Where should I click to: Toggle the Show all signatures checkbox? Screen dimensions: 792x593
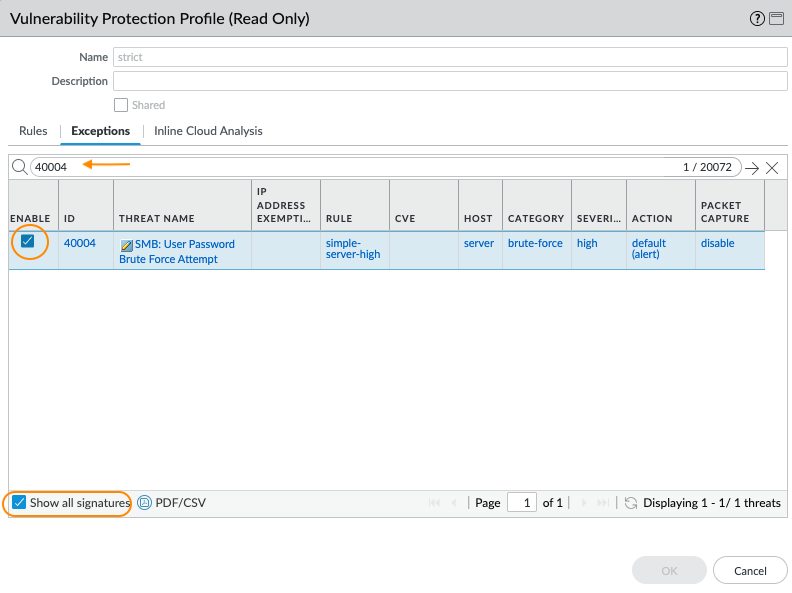pyautogui.click(x=20, y=503)
